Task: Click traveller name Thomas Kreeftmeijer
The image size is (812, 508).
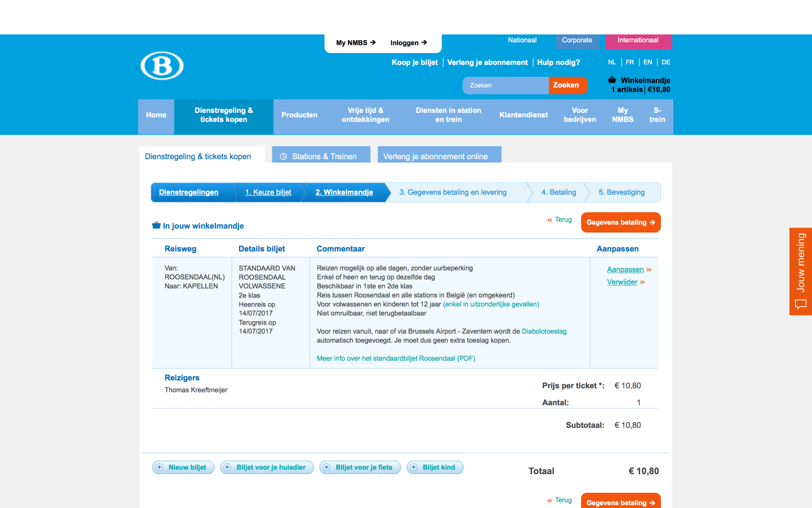Action: [x=196, y=390]
